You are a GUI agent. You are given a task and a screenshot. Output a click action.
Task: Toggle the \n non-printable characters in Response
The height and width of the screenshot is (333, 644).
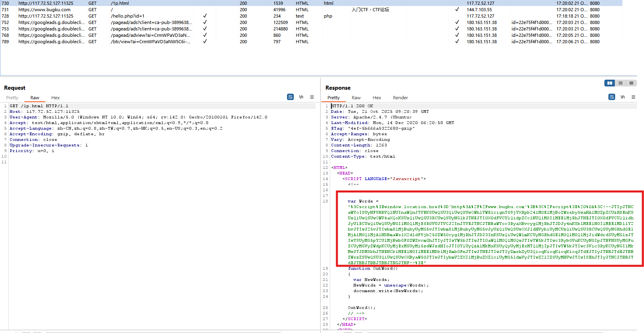pyautogui.click(x=622, y=97)
